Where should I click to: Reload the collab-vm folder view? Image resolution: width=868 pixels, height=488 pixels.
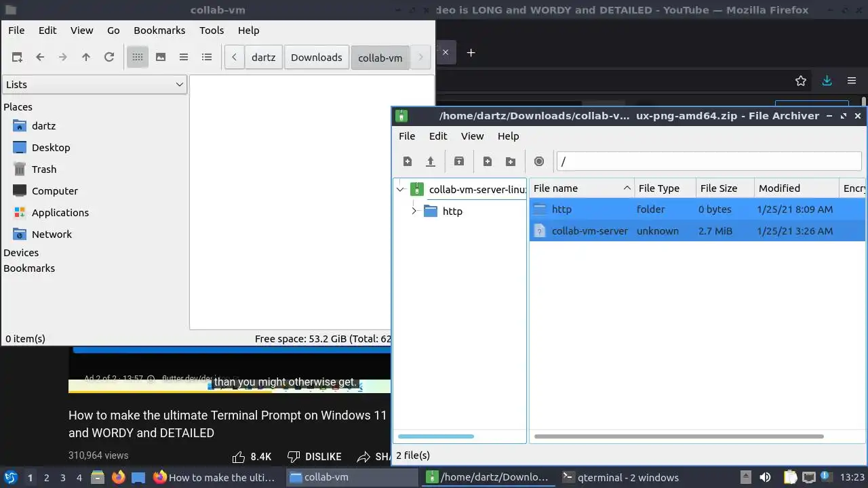coord(109,58)
